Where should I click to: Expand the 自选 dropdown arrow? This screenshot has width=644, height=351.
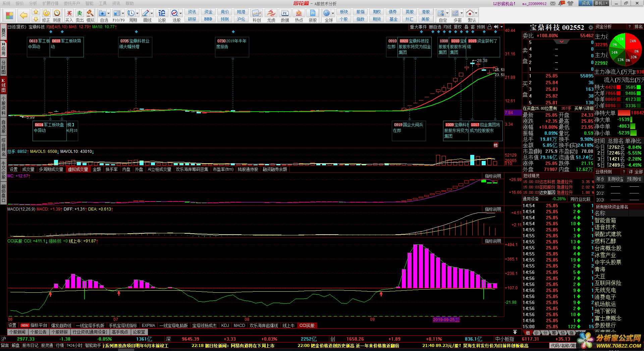pos(108,14)
